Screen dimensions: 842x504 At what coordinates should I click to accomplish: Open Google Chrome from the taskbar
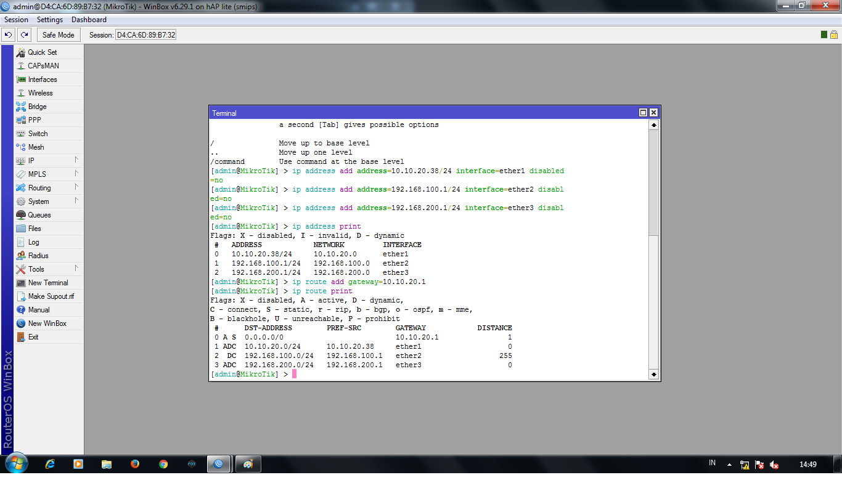[163, 464]
